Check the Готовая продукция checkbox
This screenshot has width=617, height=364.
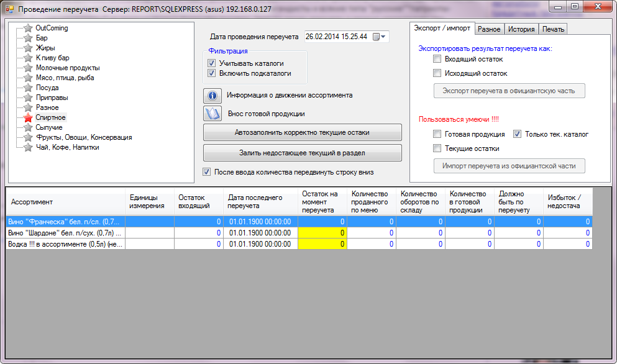pyautogui.click(x=437, y=134)
